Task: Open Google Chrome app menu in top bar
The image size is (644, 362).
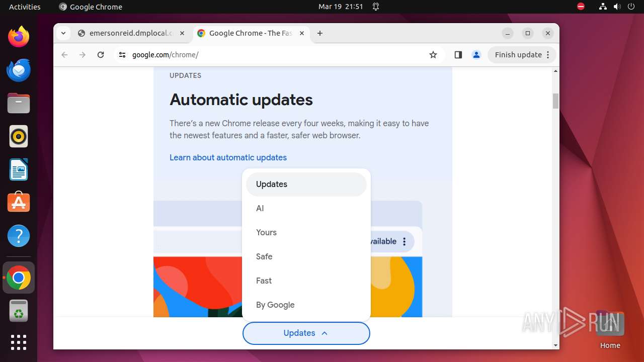Action: coord(91,7)
